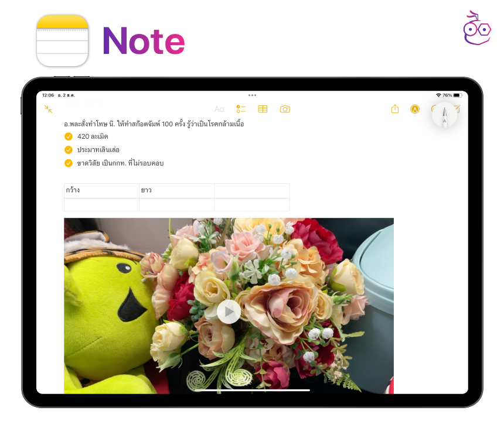Uncheck the "420 ละเมิด" checklist item
Viewport: 504px width, 421px height.
69,136
